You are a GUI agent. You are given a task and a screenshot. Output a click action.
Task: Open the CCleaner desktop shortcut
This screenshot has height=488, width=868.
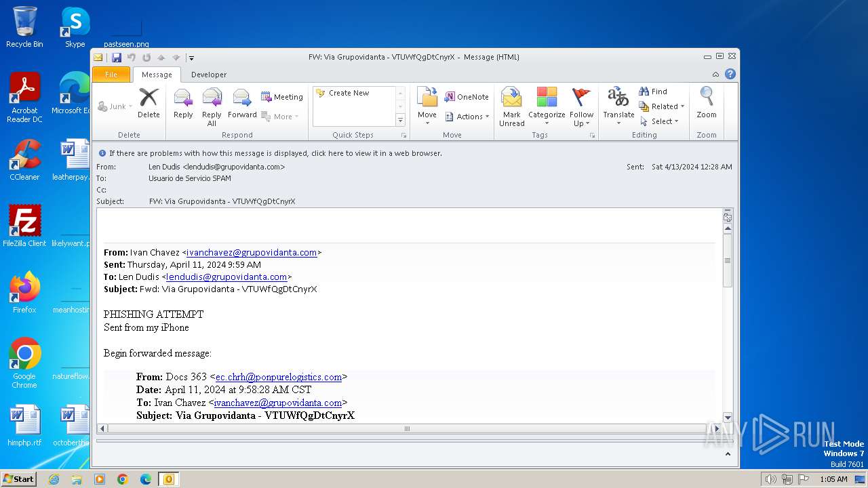click(x=24, y=160)
